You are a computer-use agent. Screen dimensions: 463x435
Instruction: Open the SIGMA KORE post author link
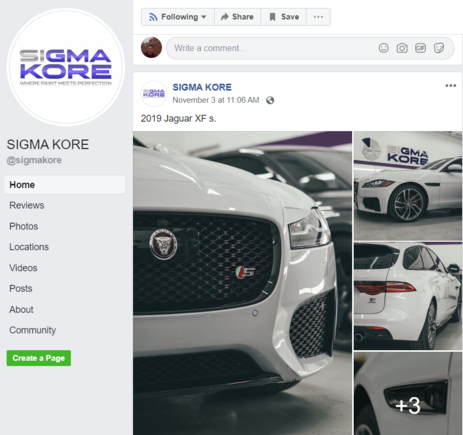coord(202,87)
